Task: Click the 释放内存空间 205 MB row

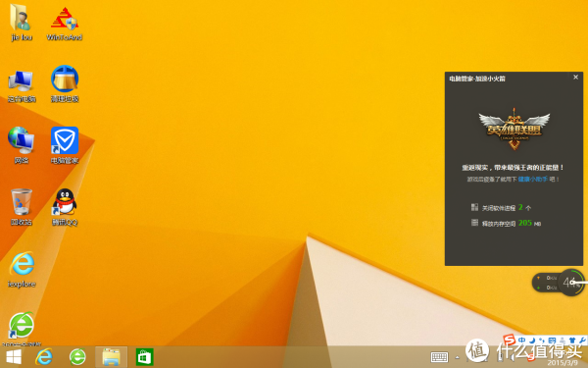Action: pyautogui.click(x=506, y=223)
